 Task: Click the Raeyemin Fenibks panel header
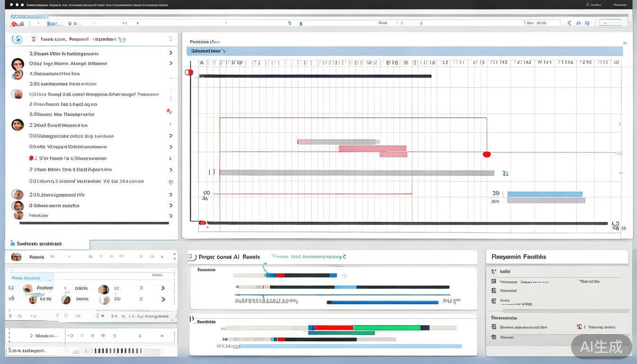click(x=557, y=257)
